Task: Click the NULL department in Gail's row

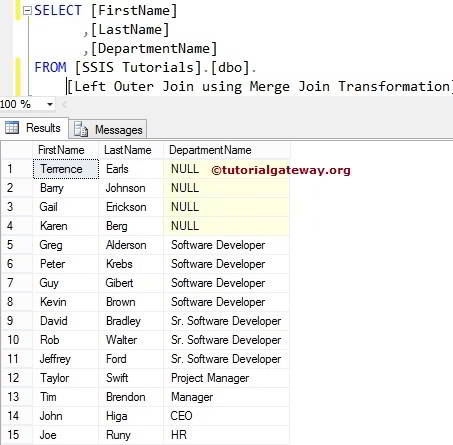Action: point(226,207)
